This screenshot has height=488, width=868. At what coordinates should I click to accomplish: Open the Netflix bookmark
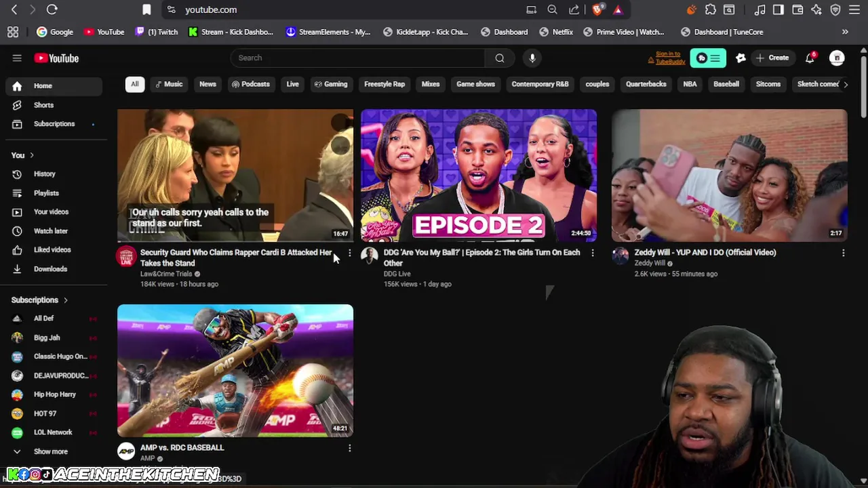[555, 32]
